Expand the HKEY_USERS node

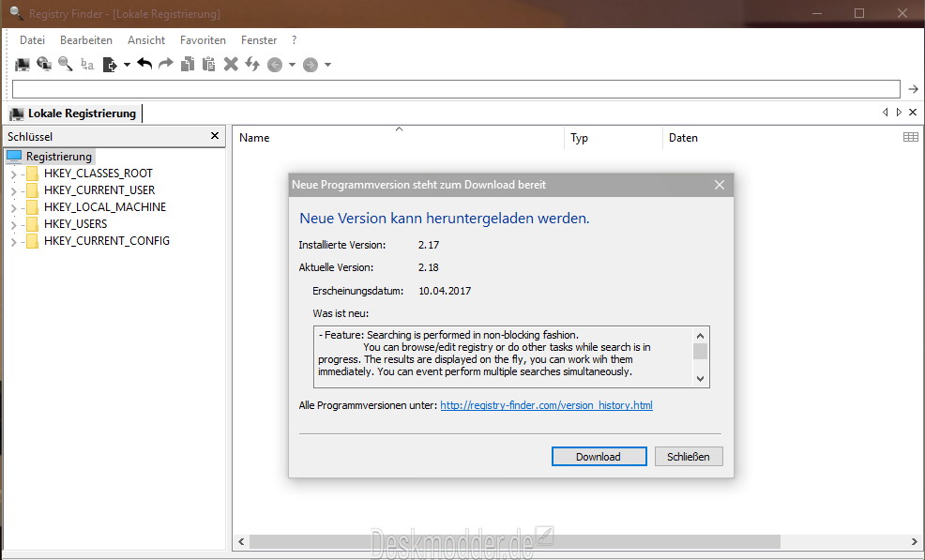coord(13,225)
